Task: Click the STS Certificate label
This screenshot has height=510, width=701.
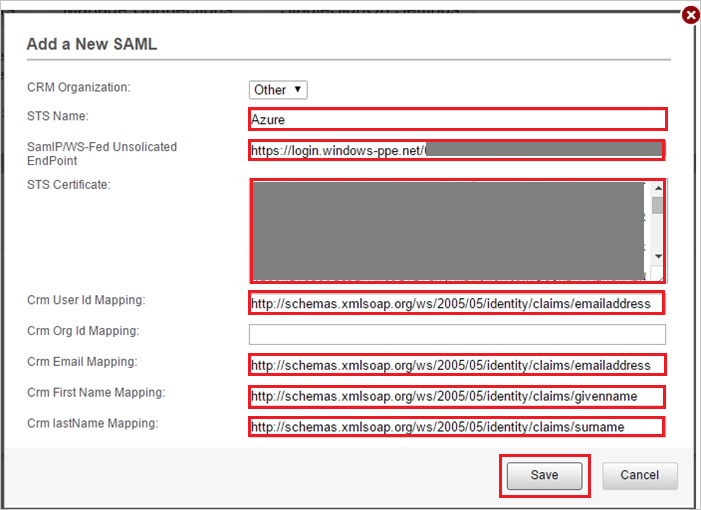Action: point(68,185)
